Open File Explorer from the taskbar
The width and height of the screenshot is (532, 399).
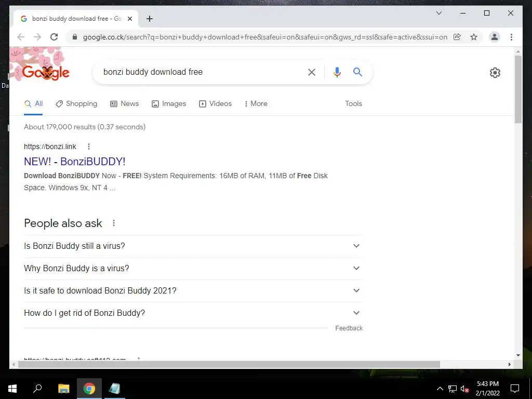[63, 389]
